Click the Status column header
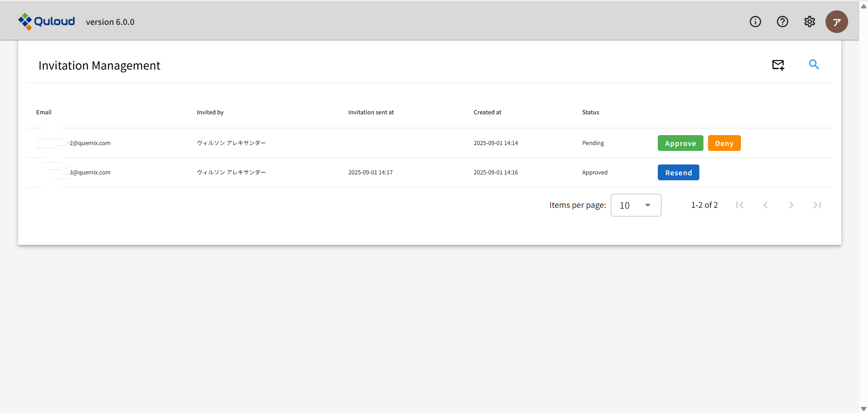 pyautogui.click(x=590, y=113)
